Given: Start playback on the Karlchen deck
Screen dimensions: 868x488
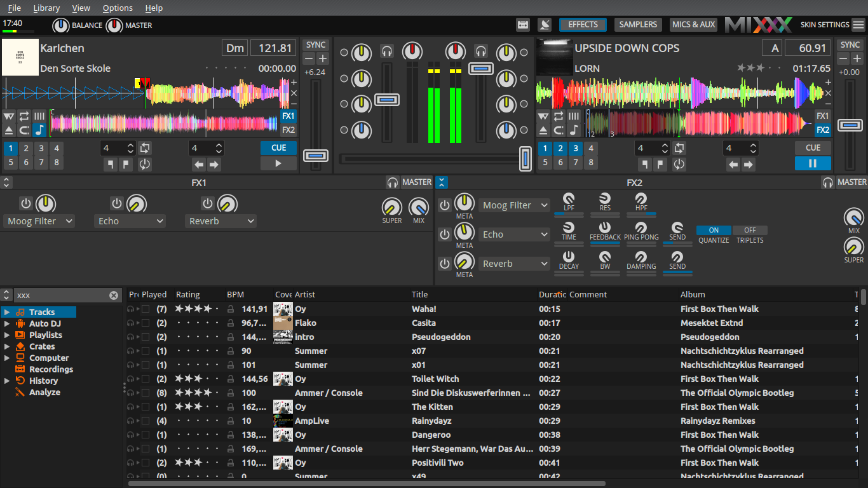Looking at the screenshot, I should coord(278,163).
